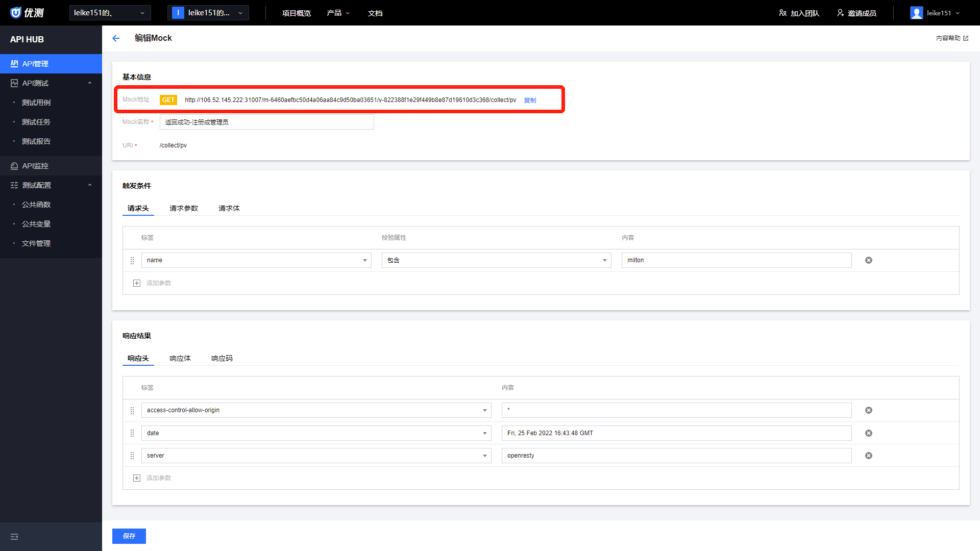Click the date value input field
This screenshot has height=551, width=980.
pos(677,433)
